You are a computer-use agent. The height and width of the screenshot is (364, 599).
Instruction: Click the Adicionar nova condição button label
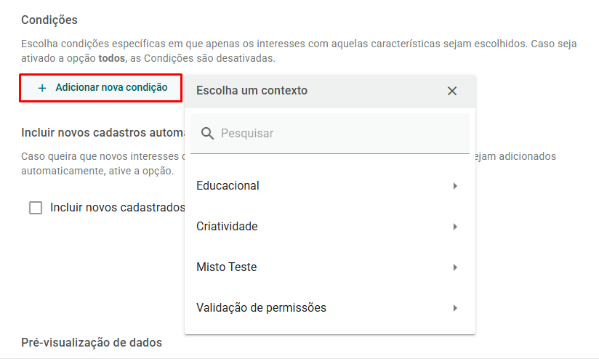click(x=111, y=87)
